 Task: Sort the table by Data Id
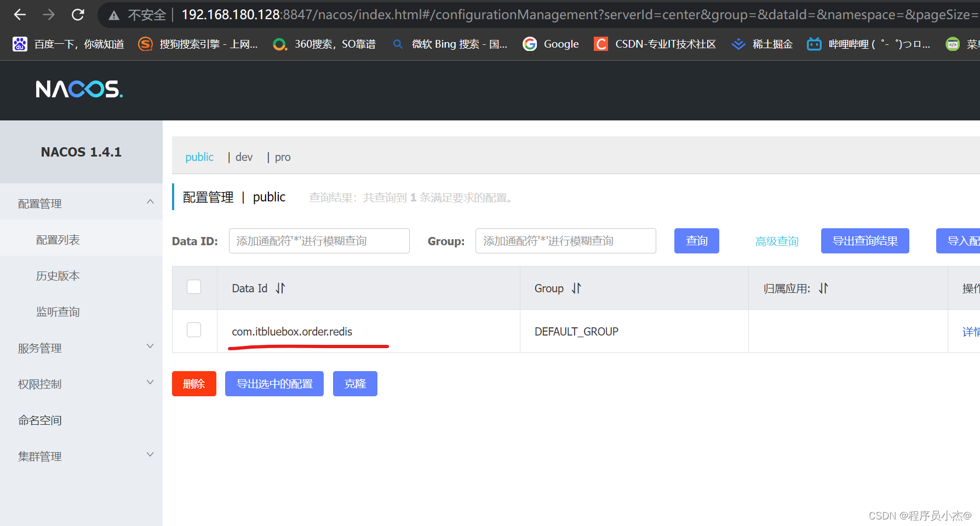click(x=280, y=288)
